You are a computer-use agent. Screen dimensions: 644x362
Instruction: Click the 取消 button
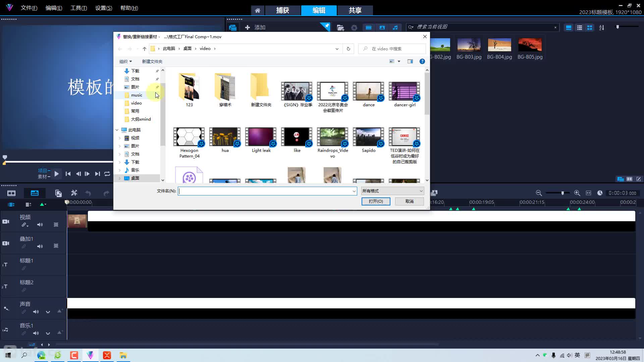coord(409,201)
